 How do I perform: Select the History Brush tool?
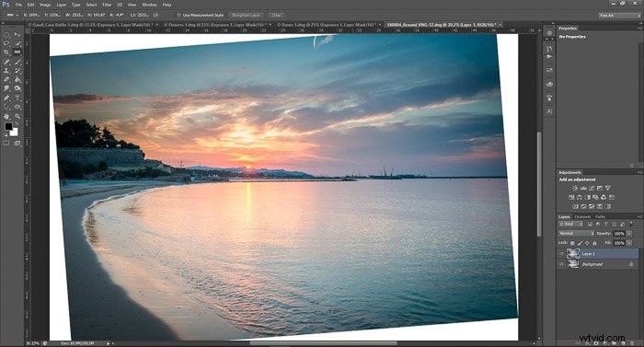17,70
